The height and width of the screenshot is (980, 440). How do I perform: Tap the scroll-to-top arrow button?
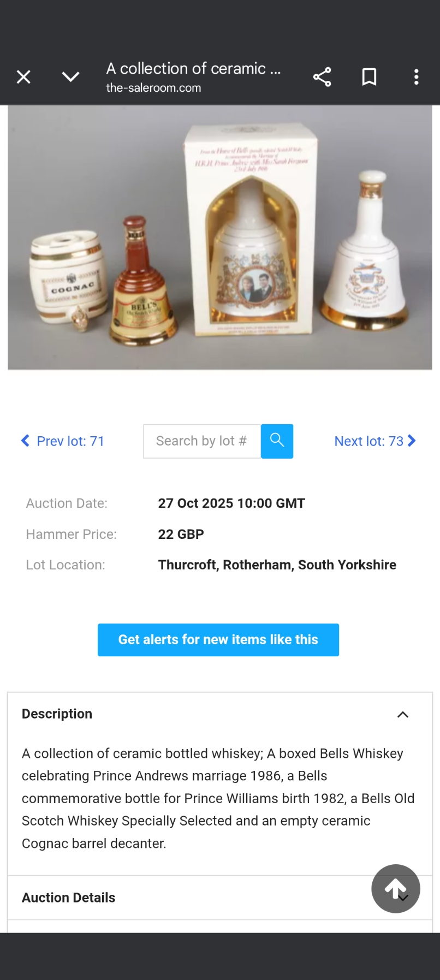pos(396,888)
